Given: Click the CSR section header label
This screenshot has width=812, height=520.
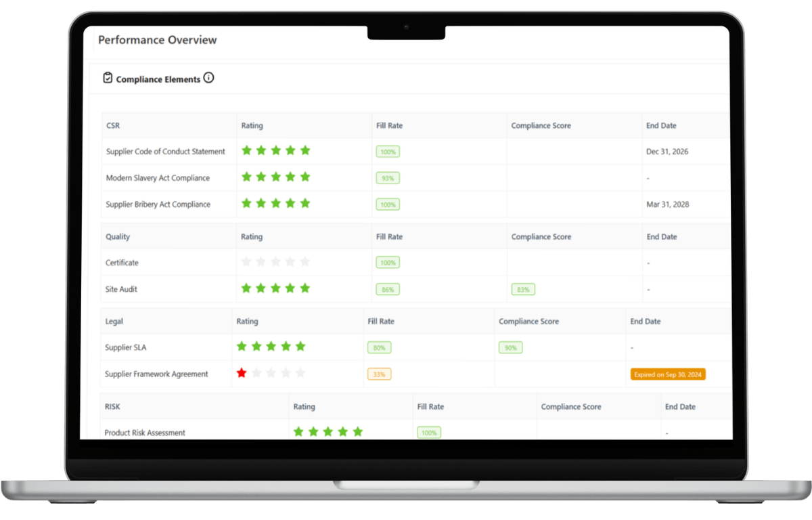Looking at the screenshot, I should pos(113,126).
